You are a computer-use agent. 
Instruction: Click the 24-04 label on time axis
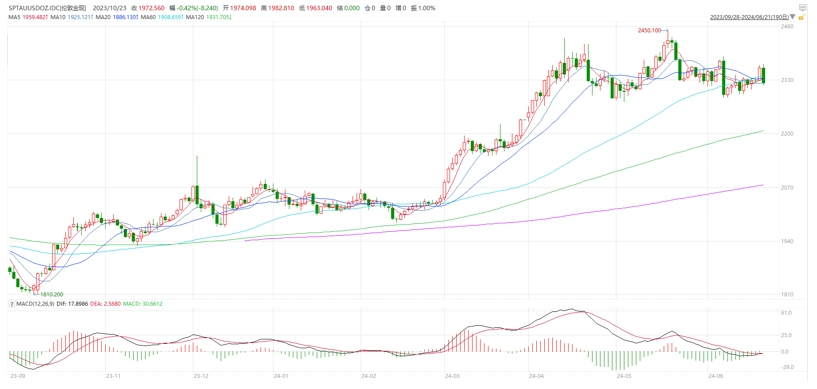pos(536,375)
